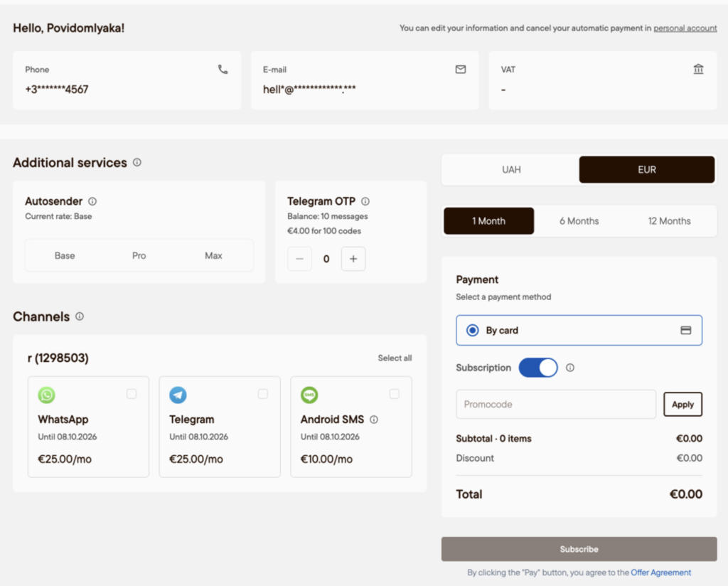Open the personal account link
Image resolution: width=728 pixels, height=586 pixels.
[685, 28]
